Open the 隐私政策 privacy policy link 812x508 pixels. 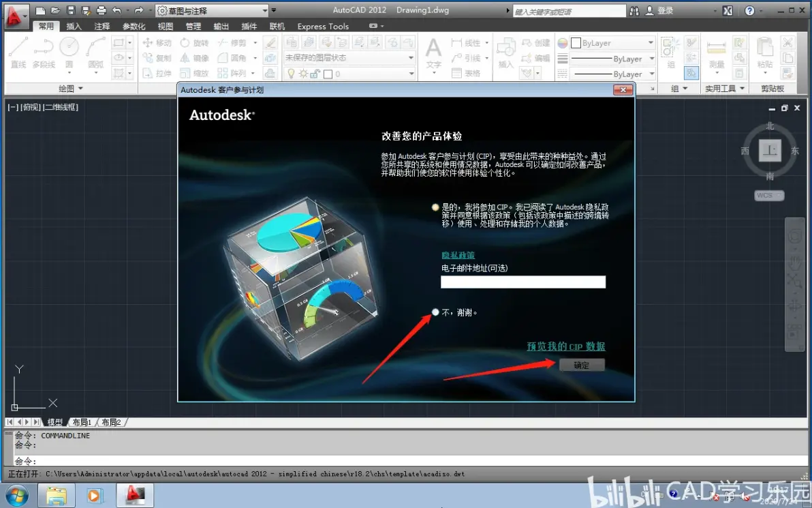(x=458, y=255)
